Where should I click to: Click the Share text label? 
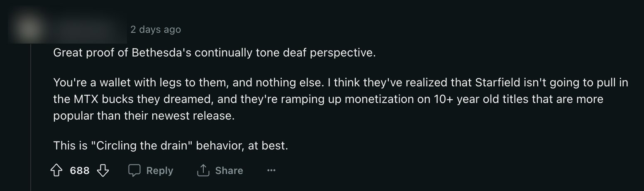click(229, 171)
